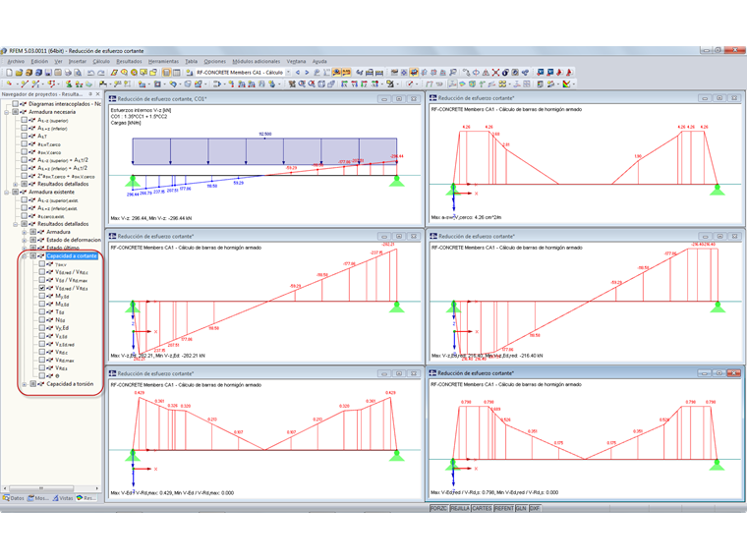Click the Redo arrow icon
The width and height of the screenshot is (747, 560).
[x=100, y=73]
